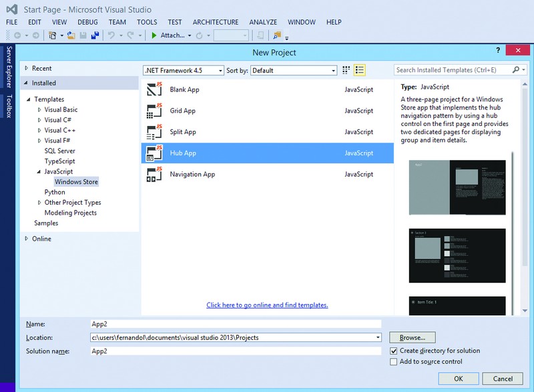Switch to medium icons list view

point(359,70)
